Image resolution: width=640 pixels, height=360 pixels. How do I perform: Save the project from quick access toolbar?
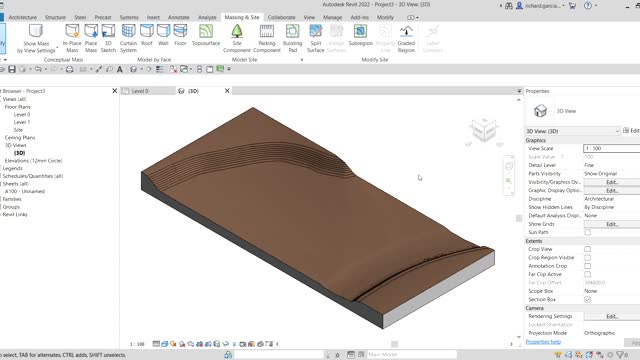click(12, 69)
